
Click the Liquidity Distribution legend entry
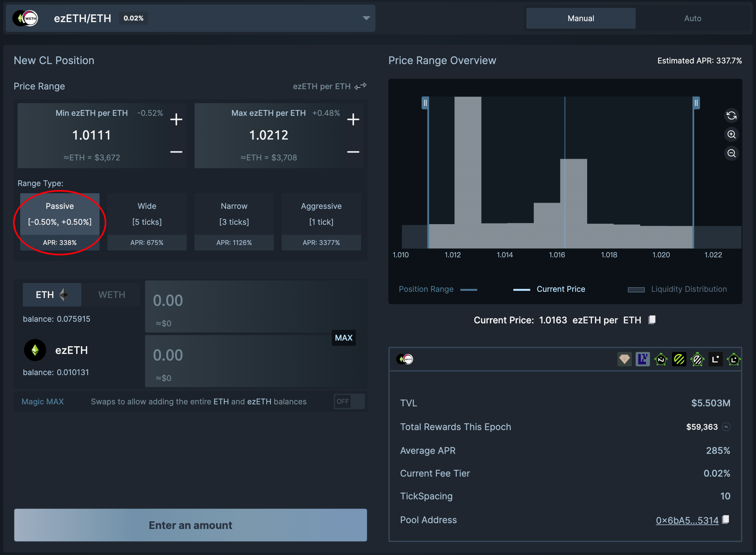tap(677, 289)
